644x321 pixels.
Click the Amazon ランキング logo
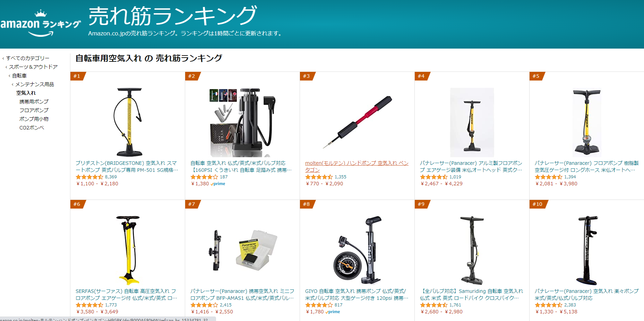41,23
